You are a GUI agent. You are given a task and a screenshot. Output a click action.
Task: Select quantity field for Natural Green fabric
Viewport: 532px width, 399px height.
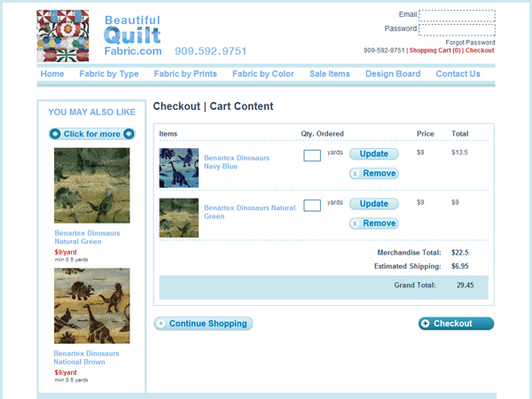coord(312,206)
